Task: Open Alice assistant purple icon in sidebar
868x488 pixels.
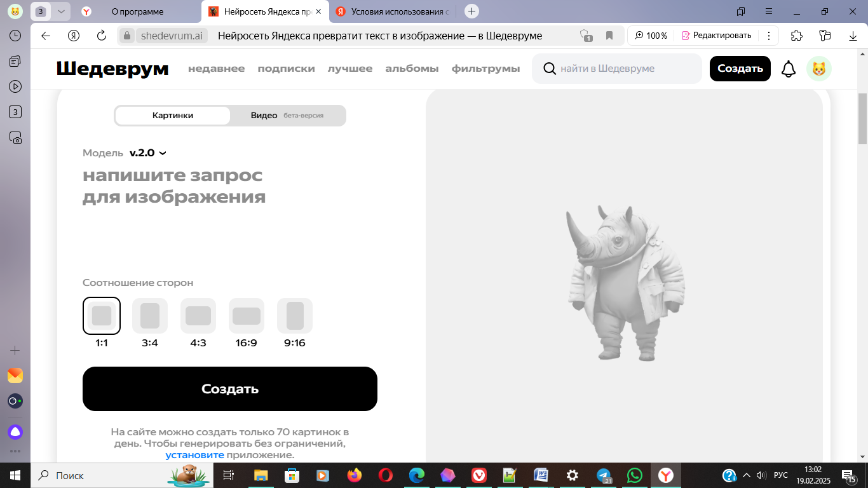Action: pyautogui.click(x=15, y=432)
